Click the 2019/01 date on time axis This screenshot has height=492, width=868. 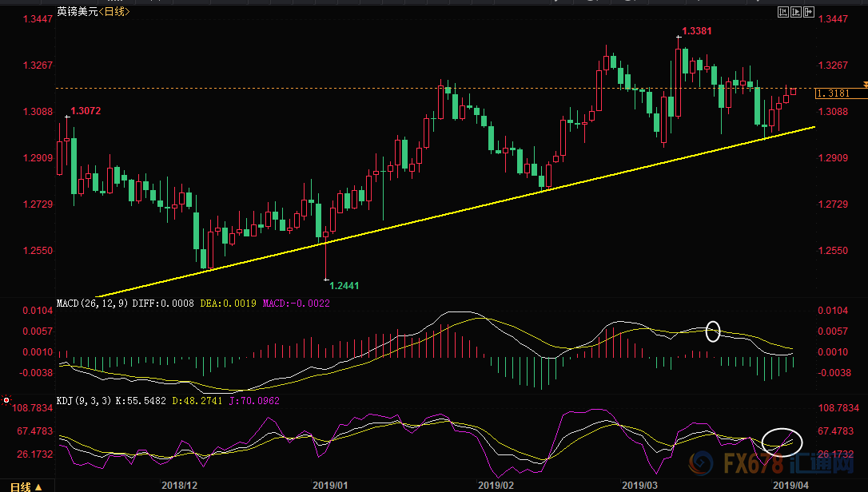coord(329,485)
